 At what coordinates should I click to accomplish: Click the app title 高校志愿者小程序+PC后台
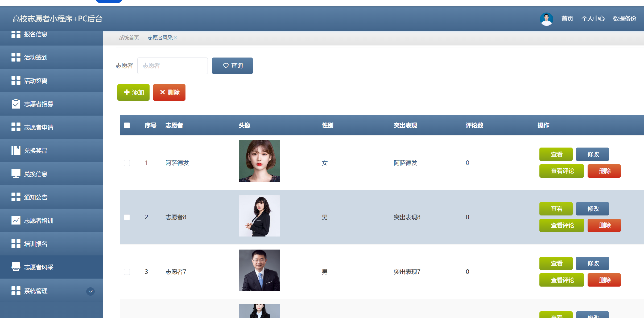[x=57, y=19]
